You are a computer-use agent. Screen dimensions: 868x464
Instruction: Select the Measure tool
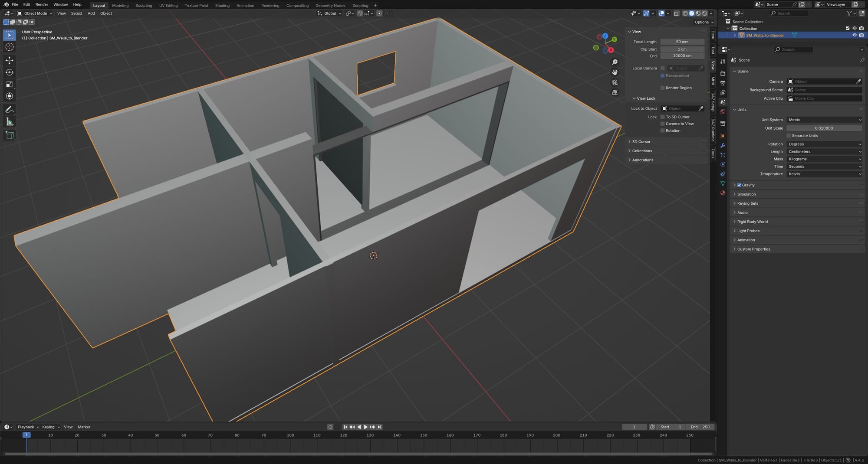[10, 122]
